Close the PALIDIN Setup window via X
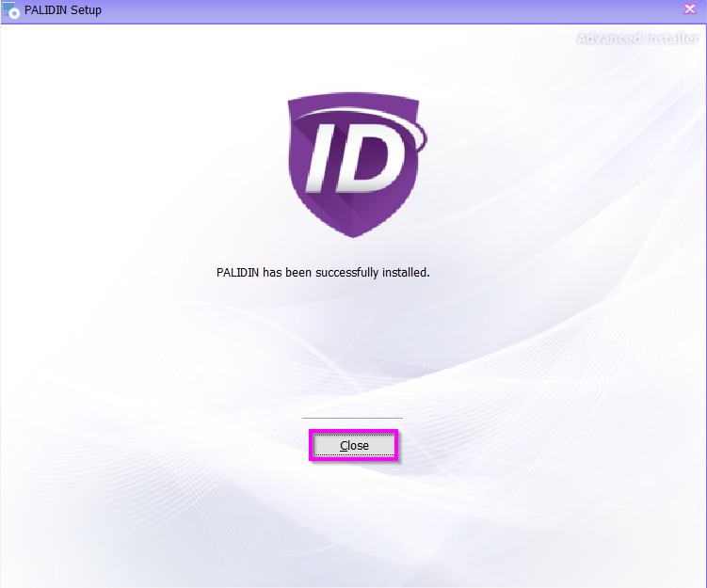The height and width of the screenshot is (588, 707). [689, 9]
